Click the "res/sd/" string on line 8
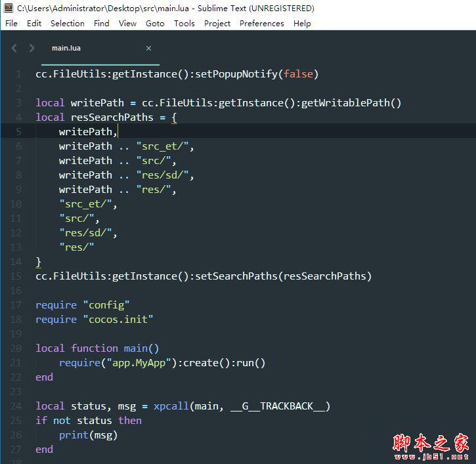The image size is (476, 464). point(162,175)
